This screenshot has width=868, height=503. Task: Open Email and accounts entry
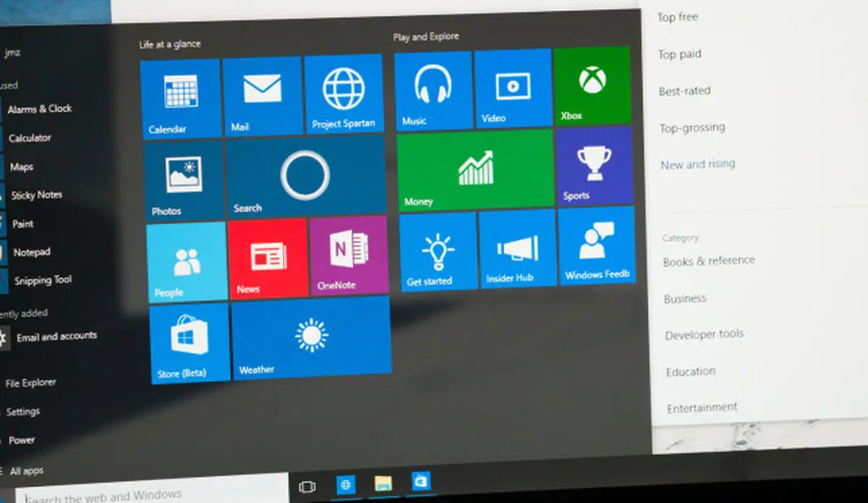coord(56,337)
